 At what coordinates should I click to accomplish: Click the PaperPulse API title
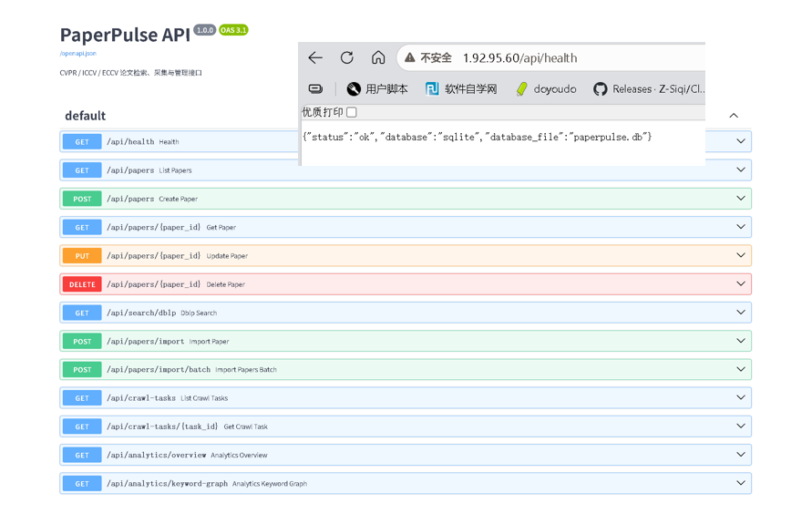tap(126, 35)
